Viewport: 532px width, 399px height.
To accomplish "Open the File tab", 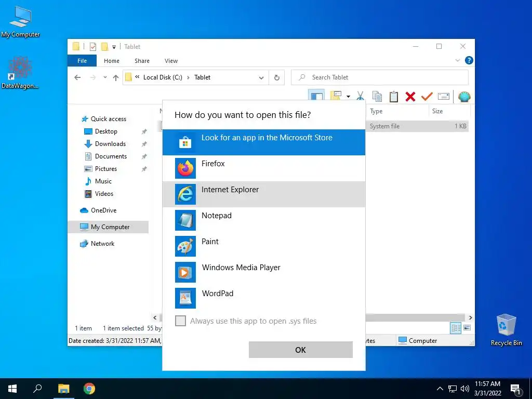I will [82, 61].
